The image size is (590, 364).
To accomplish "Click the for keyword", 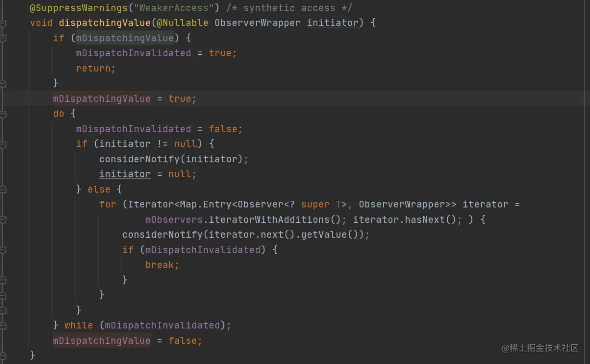I will point(108,204).
